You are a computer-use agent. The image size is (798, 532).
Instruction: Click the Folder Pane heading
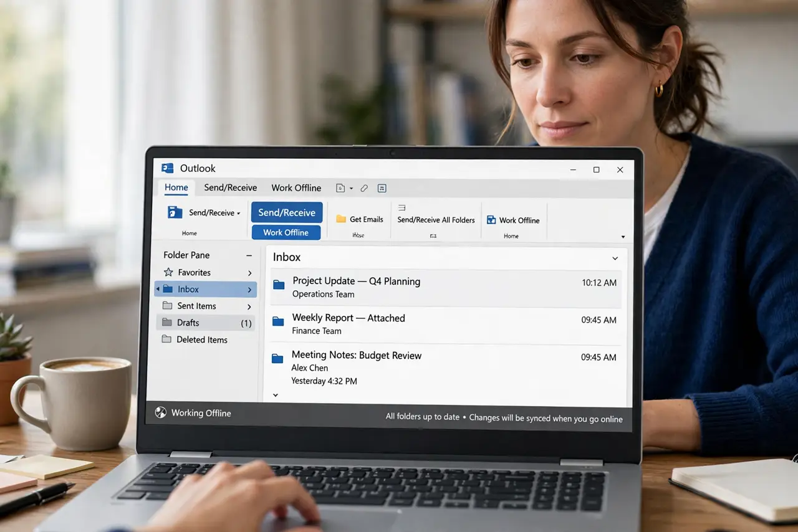[x=186, y=255]
